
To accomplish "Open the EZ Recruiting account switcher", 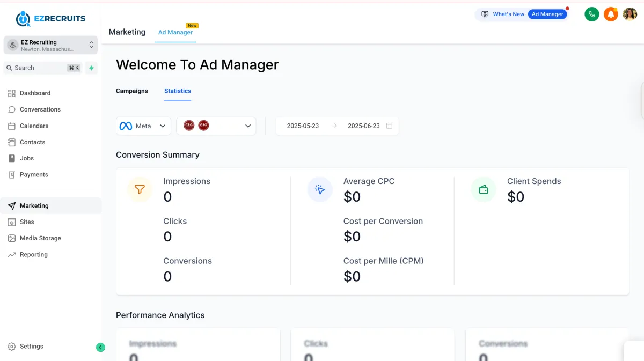I will (x=50, y=46).
